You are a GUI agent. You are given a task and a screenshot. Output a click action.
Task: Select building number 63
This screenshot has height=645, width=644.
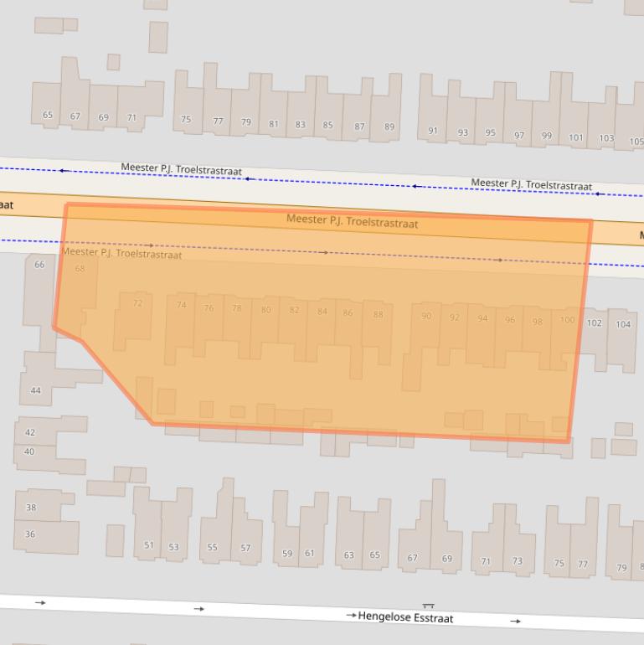point(349,555)
